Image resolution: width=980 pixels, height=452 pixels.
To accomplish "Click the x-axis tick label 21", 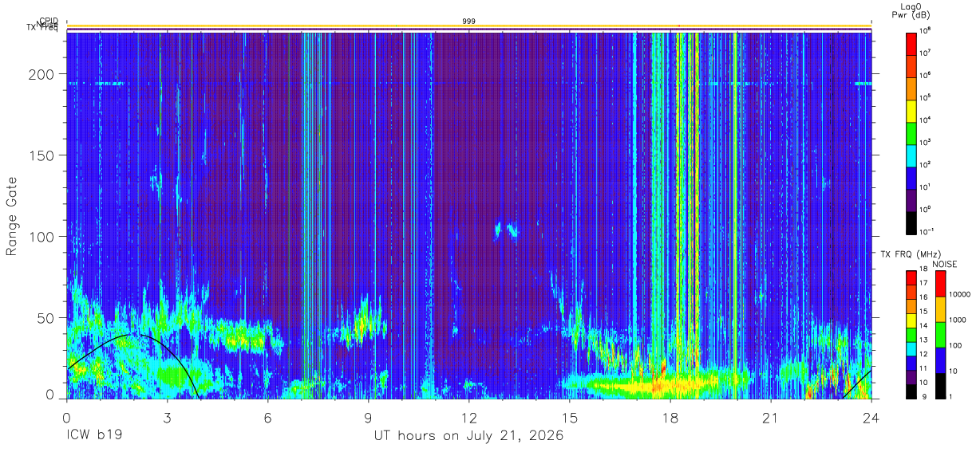I will tap(770, 418).
